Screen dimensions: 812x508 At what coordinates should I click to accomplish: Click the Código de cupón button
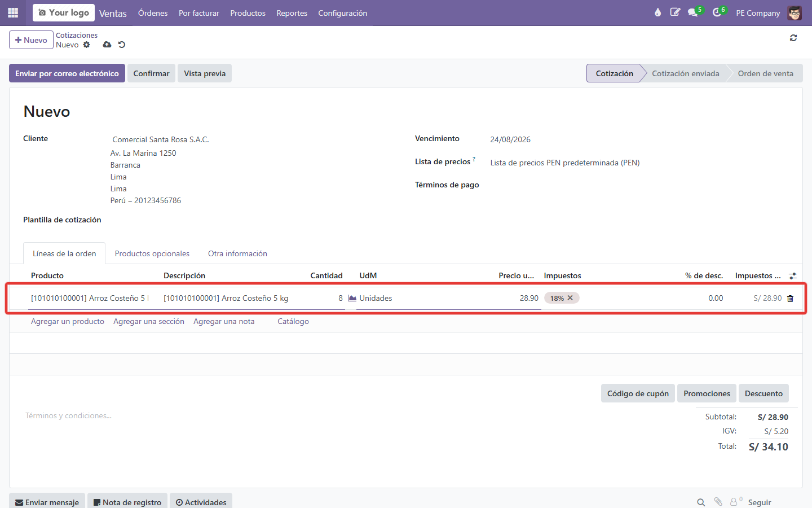[x=638, y=393]
